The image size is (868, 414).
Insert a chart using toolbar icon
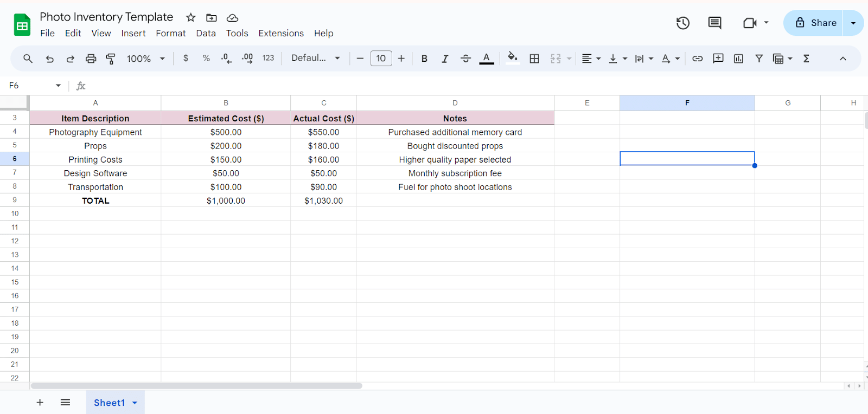[x=738, y=59]
